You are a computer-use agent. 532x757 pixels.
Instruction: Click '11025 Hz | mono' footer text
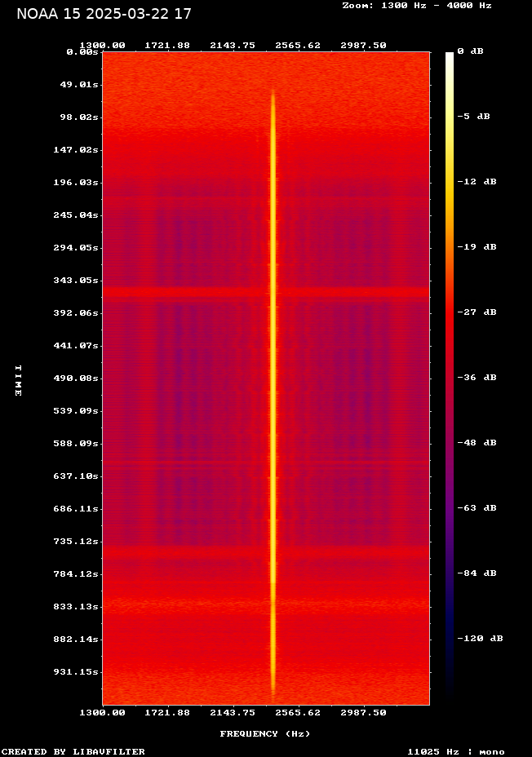[456, 751]
